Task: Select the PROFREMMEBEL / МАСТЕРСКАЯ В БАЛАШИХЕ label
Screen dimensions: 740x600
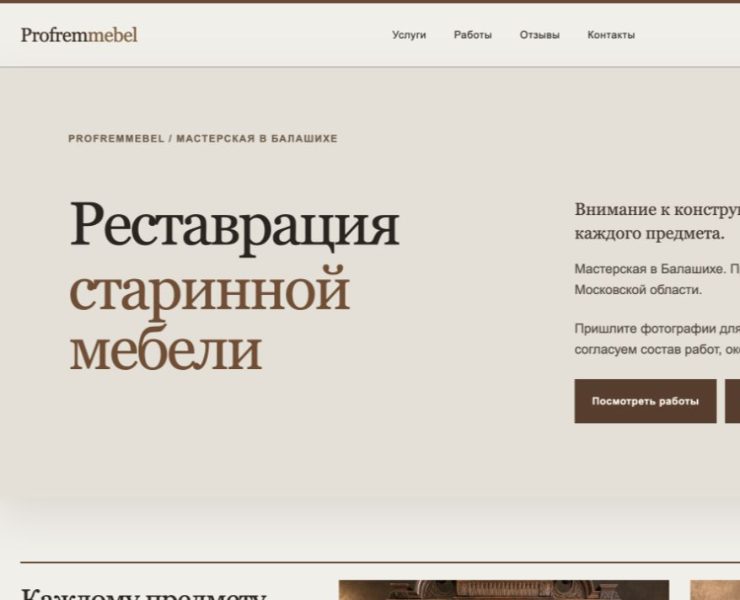Action: click(x=203, y=138)
